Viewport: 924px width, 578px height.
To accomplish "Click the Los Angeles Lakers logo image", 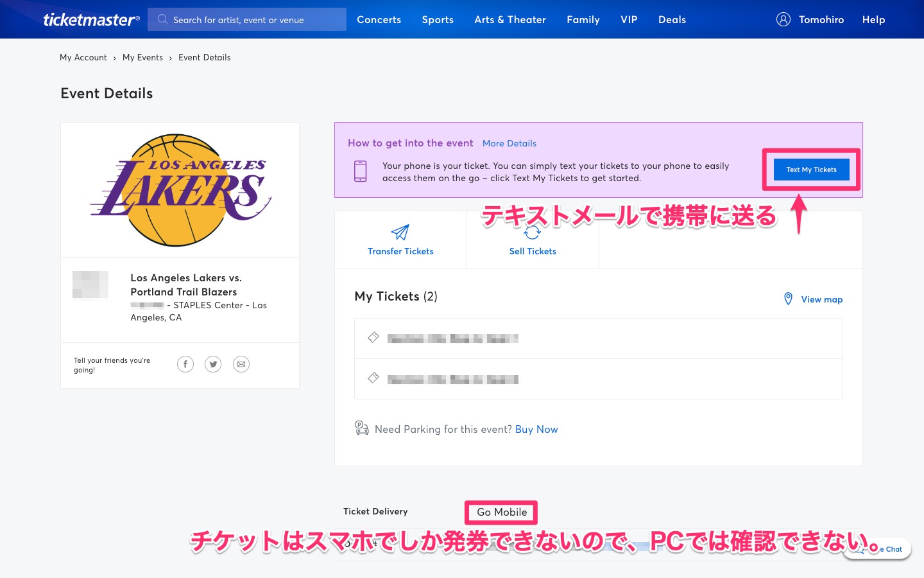I will click(x=181, y=190).
